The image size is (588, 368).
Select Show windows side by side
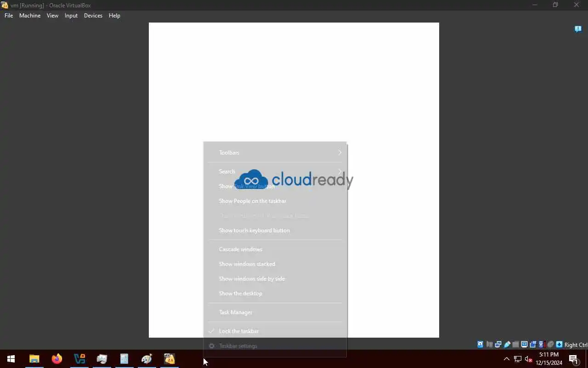point(275,278)
